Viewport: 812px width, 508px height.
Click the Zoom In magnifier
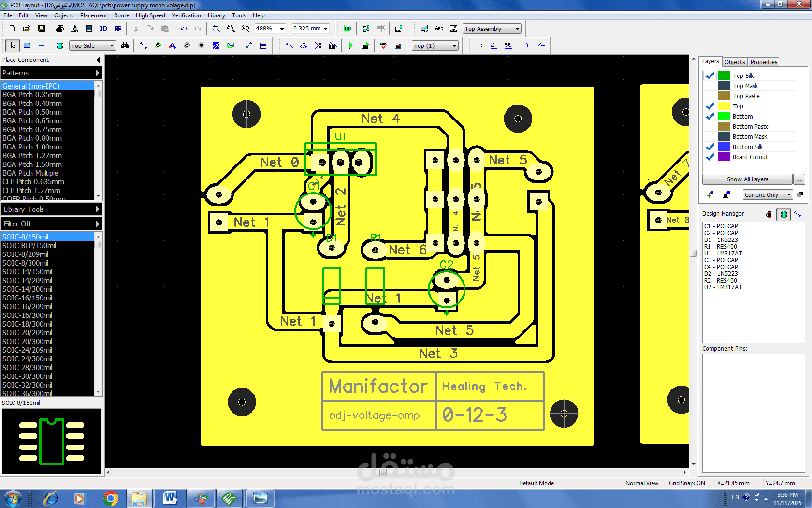tap(216, 29)
